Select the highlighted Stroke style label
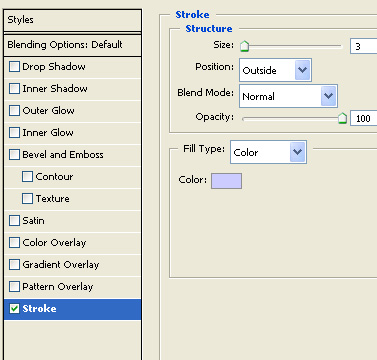Screen dimensions: 377x360 39,309
